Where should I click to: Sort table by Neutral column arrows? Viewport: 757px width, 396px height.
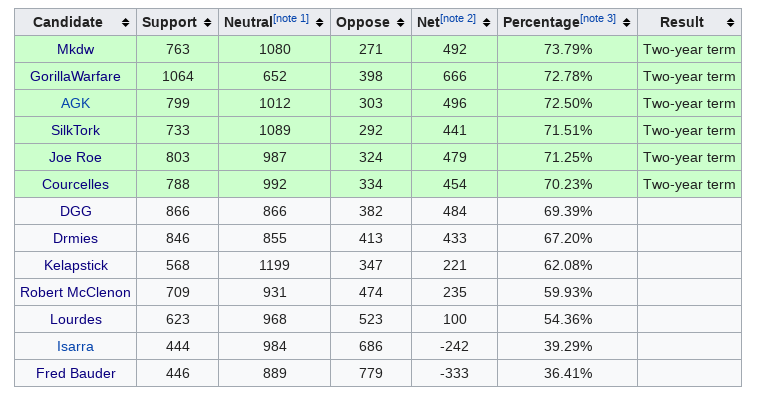tap(320, 22)
